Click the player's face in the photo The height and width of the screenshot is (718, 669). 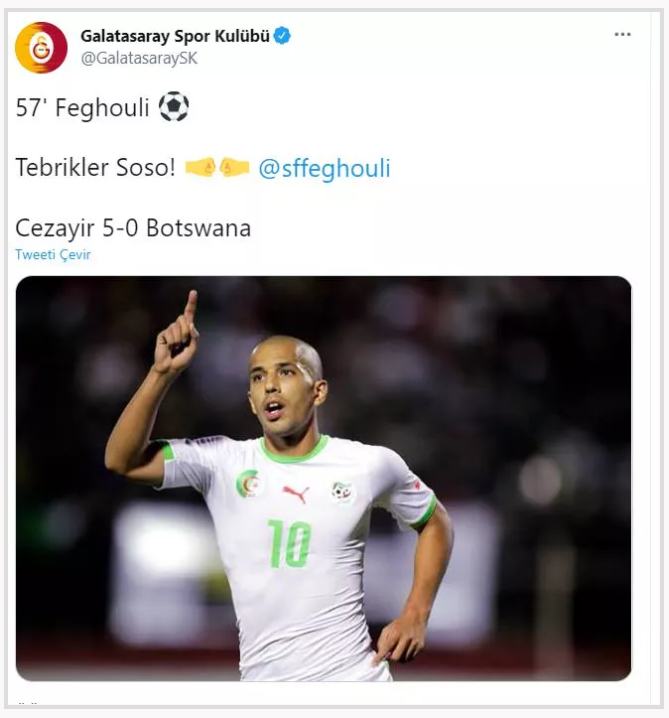pos(286,390)
